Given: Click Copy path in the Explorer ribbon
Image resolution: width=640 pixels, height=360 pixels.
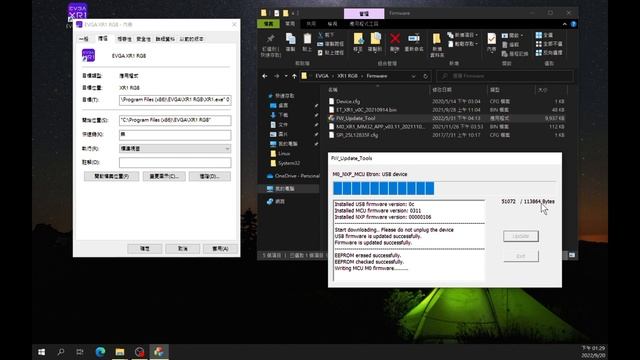Looking at the screenshot, I should point(331,44).
